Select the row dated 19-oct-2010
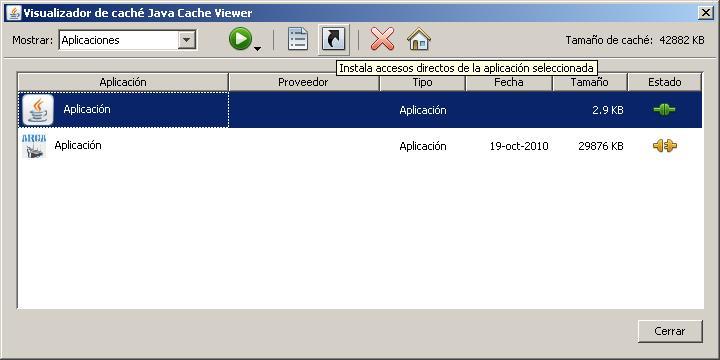The image size is (720, 360). coord(360,146)
